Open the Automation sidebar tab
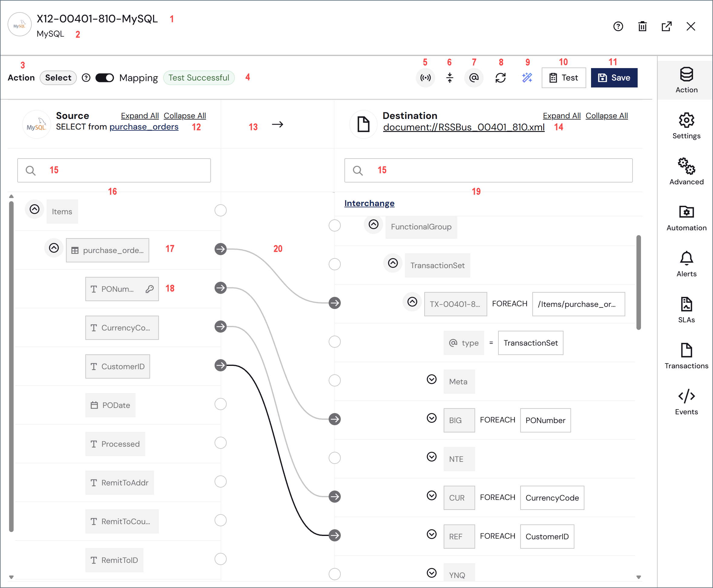Viewport: 713px width, 588px height. (686, 218)
